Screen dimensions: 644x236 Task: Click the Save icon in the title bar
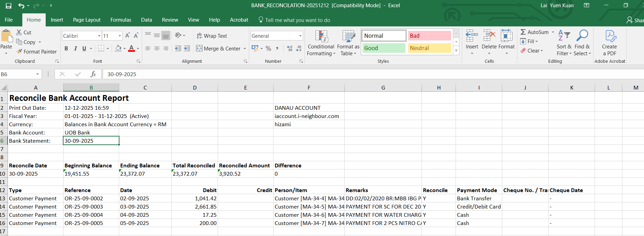pos(9,5)
